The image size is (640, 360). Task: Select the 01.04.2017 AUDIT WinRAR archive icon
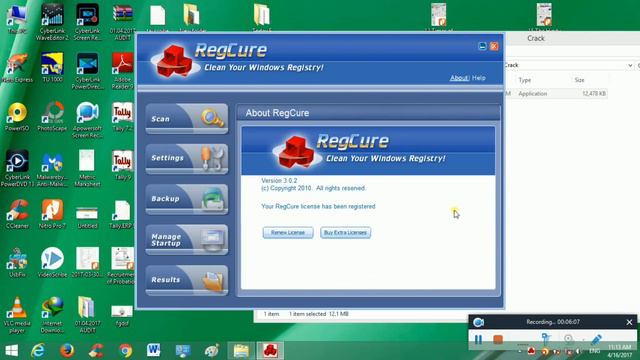coord(122,22)
